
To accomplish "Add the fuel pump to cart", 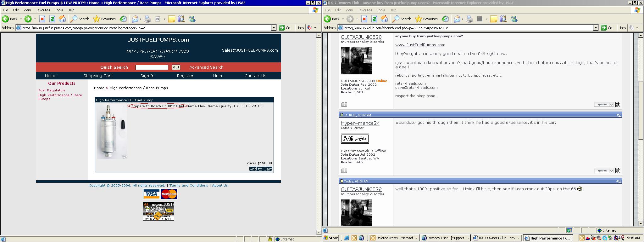I will click(260, 169).
